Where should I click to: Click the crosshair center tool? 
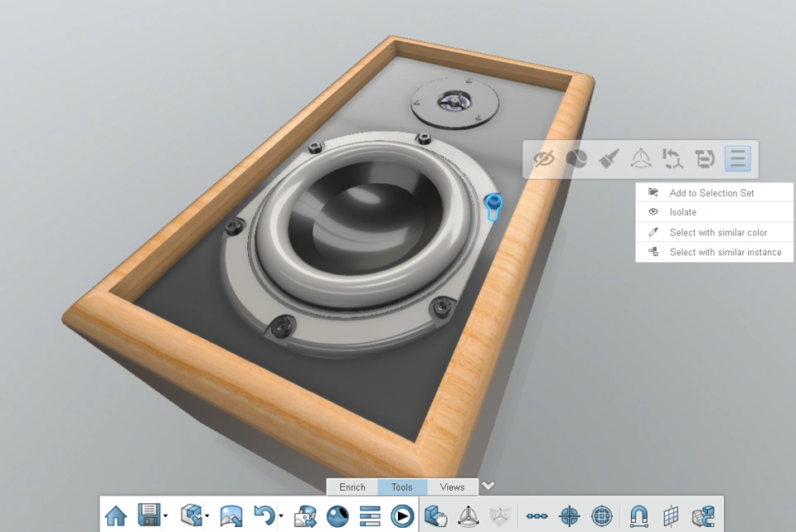(569, 516)
